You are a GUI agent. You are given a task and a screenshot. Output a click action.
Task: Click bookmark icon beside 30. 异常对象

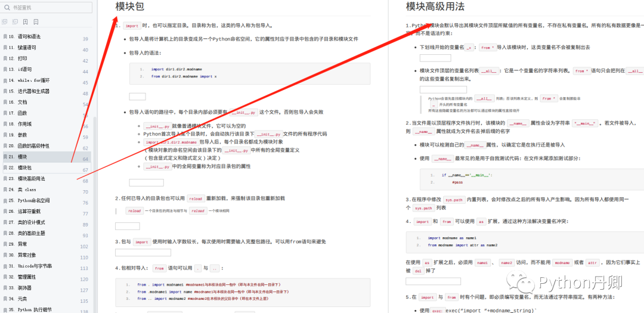tap(5, 255)
